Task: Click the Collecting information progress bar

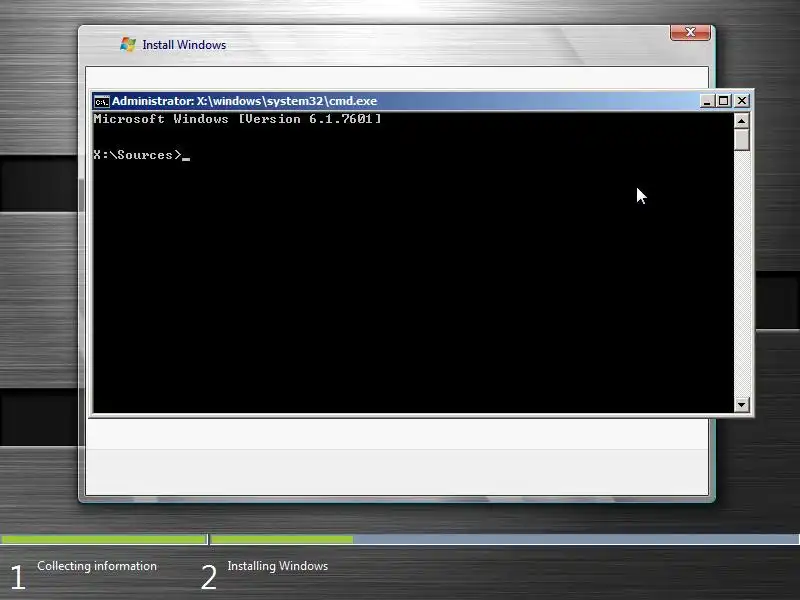Action: click(104, 539)
